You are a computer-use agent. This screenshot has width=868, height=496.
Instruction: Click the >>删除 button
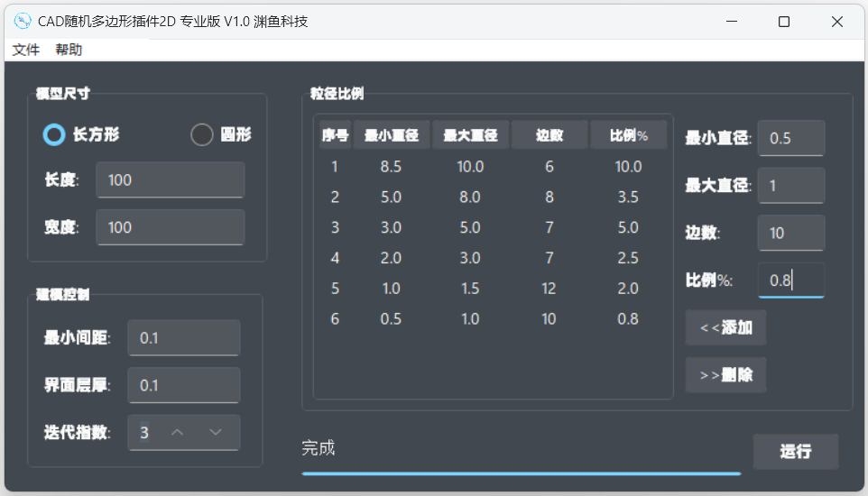click(725, 375)
